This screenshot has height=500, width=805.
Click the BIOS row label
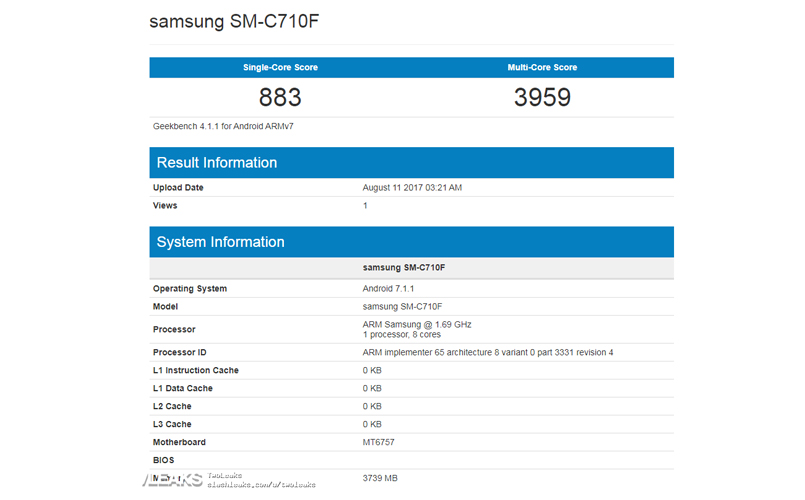pos(163,460)
